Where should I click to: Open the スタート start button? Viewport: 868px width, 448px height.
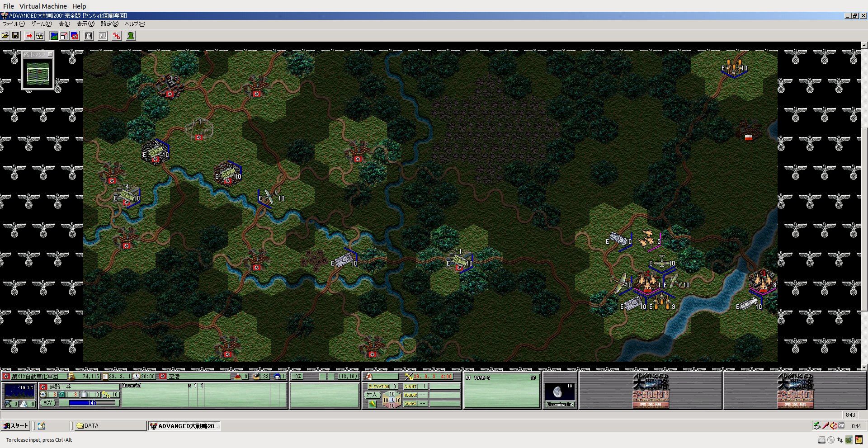click(16, 426)
